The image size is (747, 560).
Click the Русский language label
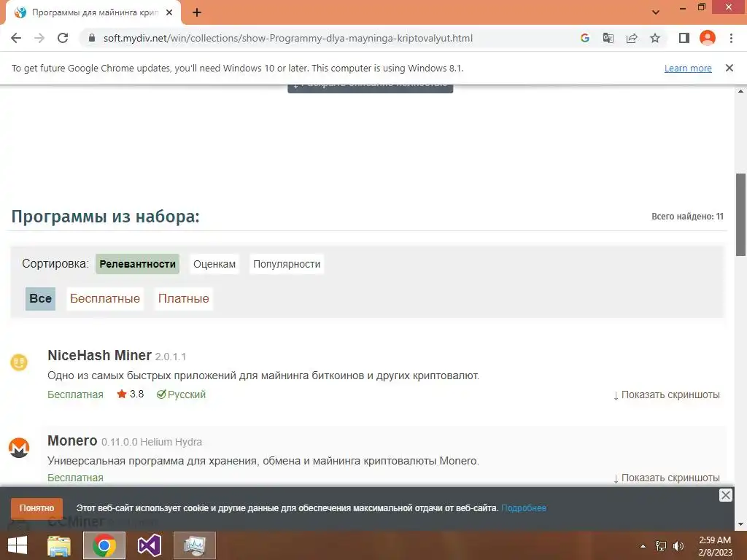click(x=181, y=394)
